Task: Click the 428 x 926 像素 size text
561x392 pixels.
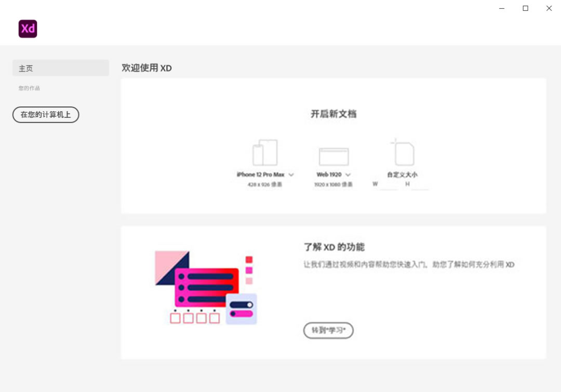Action: coord(265,184)
